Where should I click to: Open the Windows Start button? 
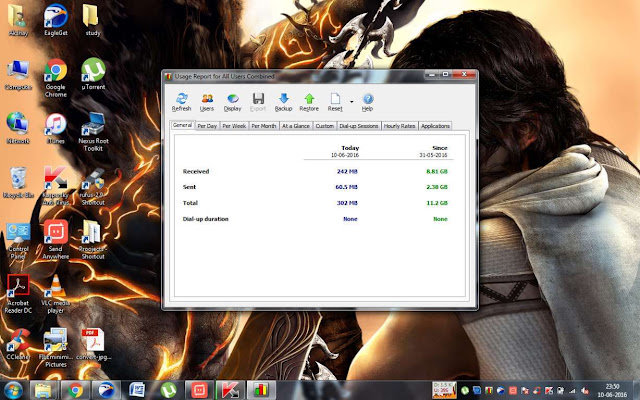[13, 390]
